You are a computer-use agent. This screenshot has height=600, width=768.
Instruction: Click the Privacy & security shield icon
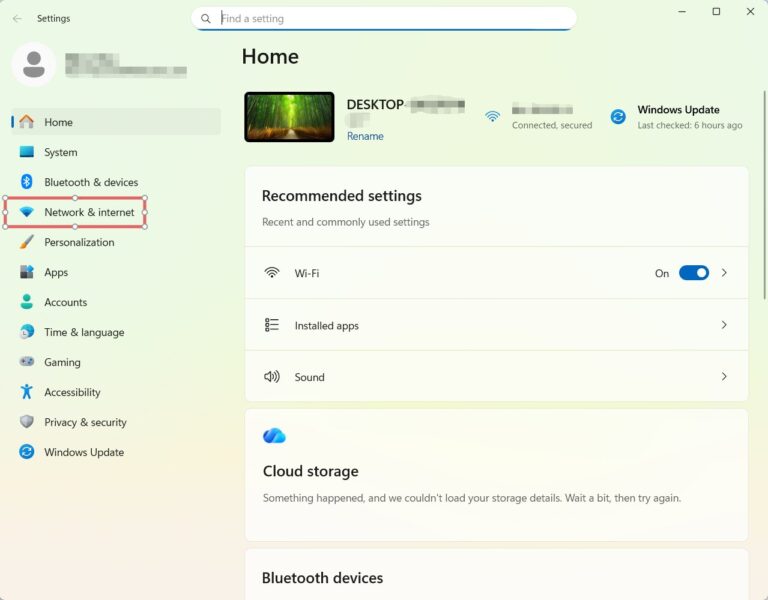tap(26, 422)
